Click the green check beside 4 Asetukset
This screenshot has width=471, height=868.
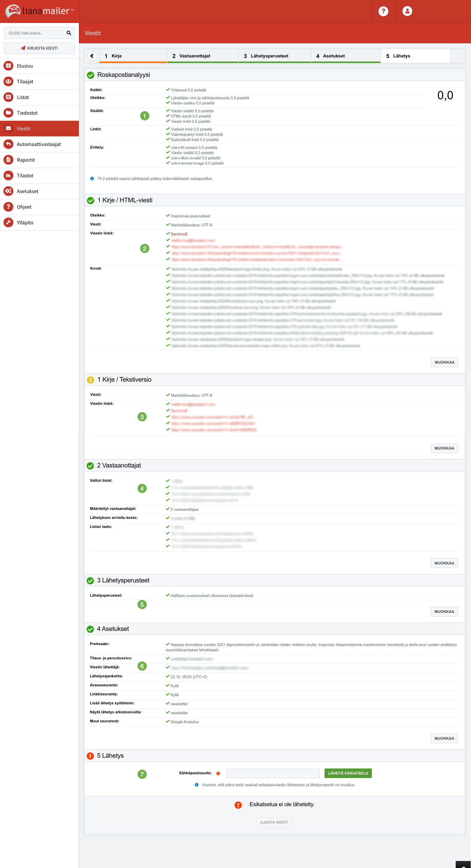coord(90,629)
